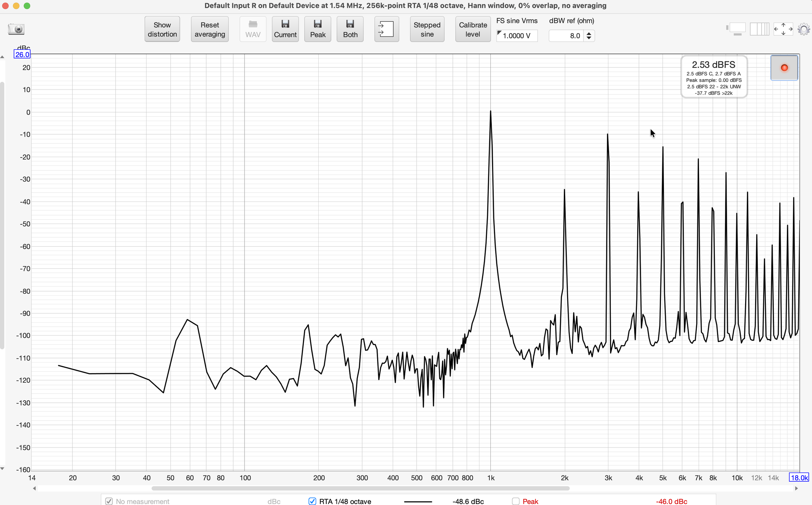Click the frequency axis grid icon
812x505 pixels.
point(759,29)
